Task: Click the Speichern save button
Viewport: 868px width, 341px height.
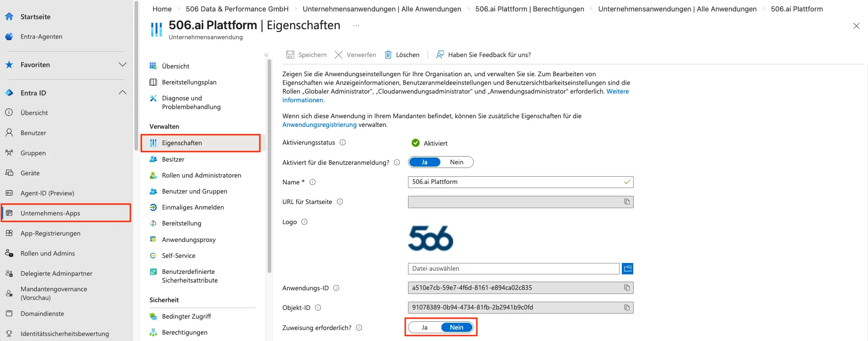Action: coord(306,55)
